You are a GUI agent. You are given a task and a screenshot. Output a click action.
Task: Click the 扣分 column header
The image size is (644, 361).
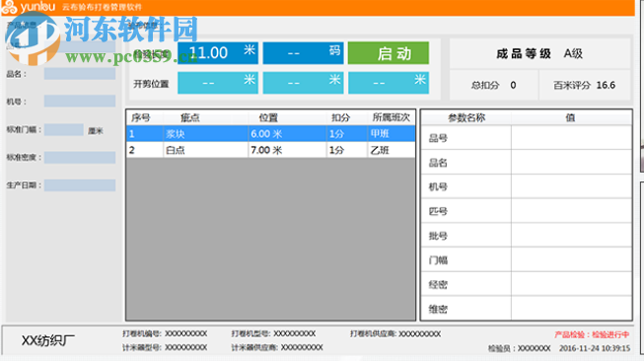pyautogui.click(x=346, y=117)
